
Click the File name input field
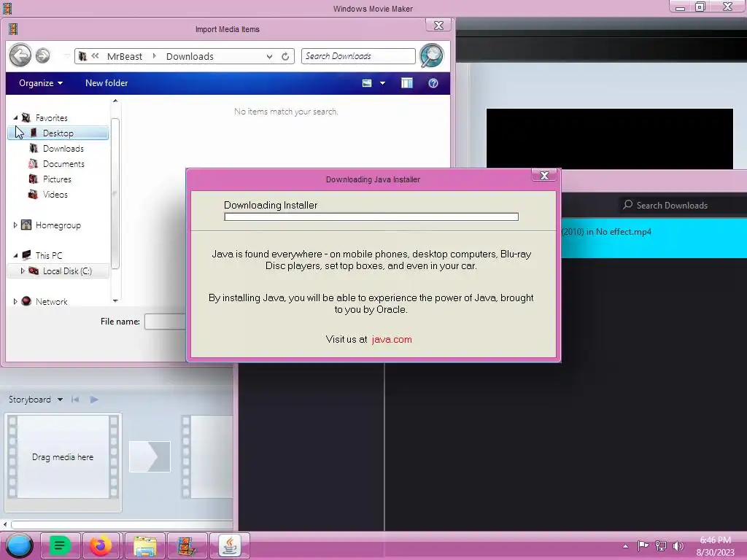coord(165,322)
